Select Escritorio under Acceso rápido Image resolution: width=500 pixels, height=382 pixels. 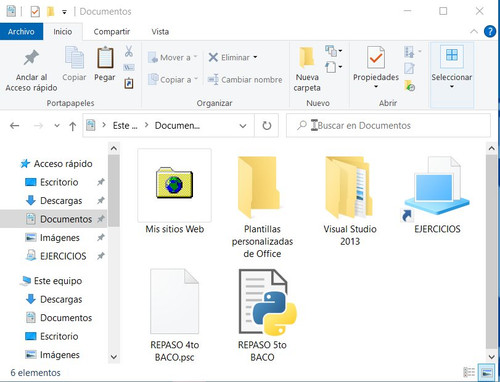click(x=59, y=182)
